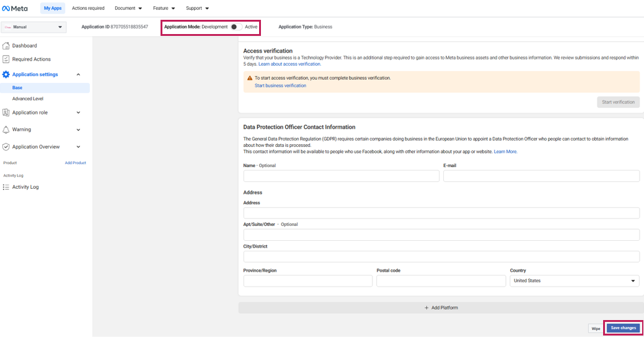Open the Document menu
The height and width of the screenshot is (338, 644).
[x=128, y=8]
